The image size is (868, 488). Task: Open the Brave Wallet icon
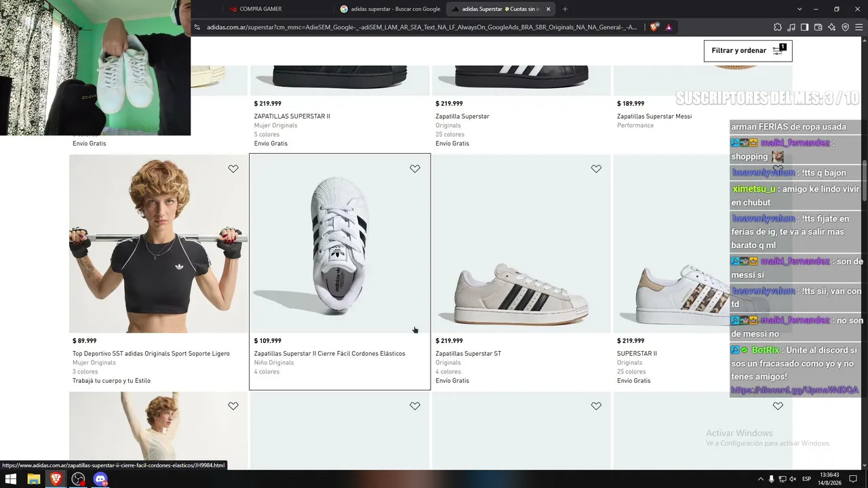coord(818,27)
